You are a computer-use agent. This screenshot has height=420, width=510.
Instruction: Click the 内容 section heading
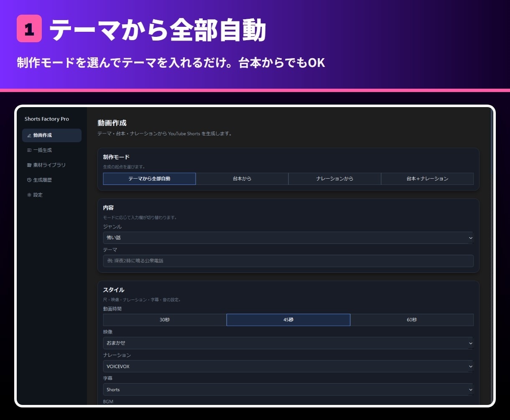108,207
